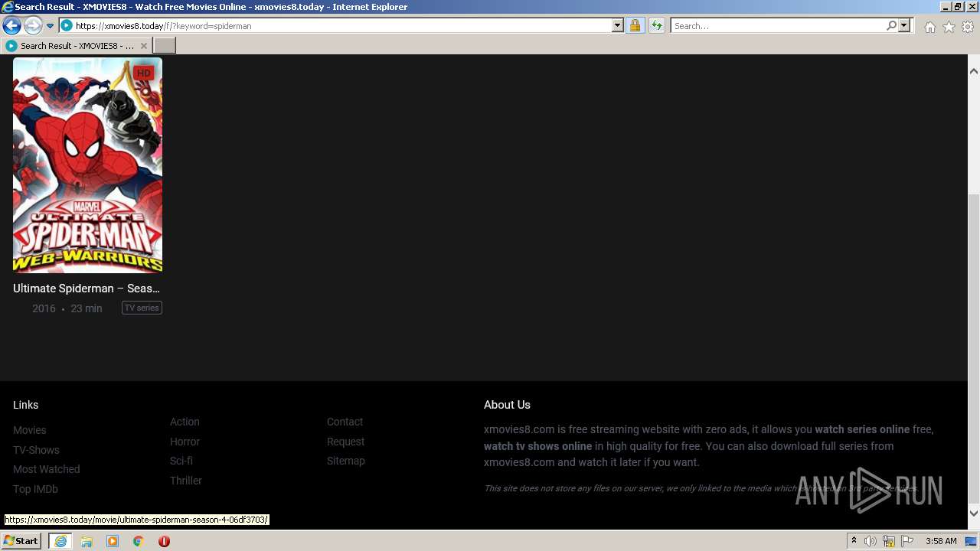Open the Ultimate Spiderman – Seas... title link
This screenshot has height=551, width=980.
pyautogui.click(x=87, y=289)
